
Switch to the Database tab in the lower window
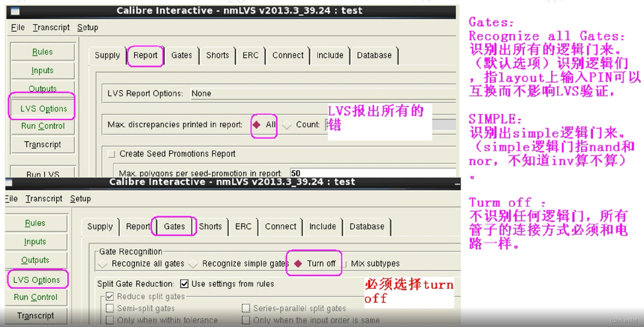(x=367, y=227)
